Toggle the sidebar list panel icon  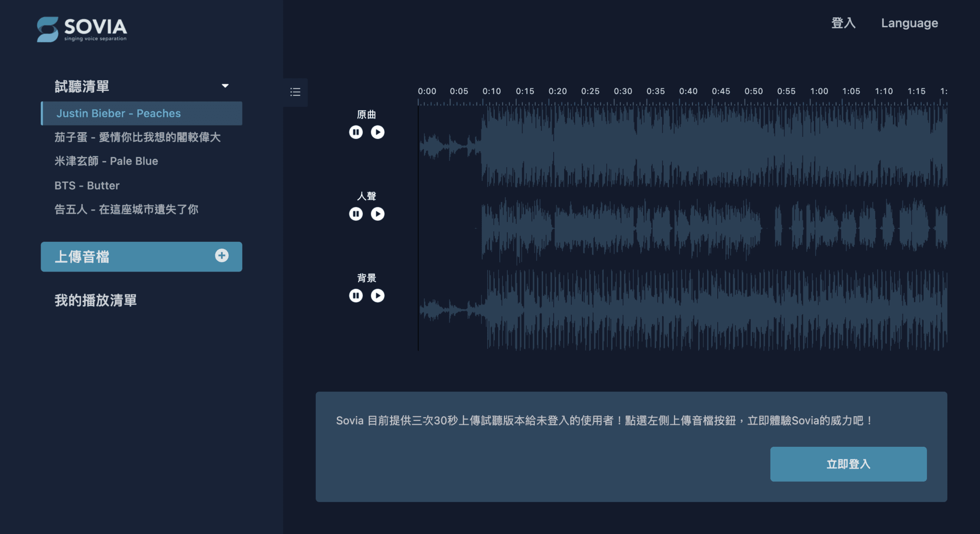point(295,92)
